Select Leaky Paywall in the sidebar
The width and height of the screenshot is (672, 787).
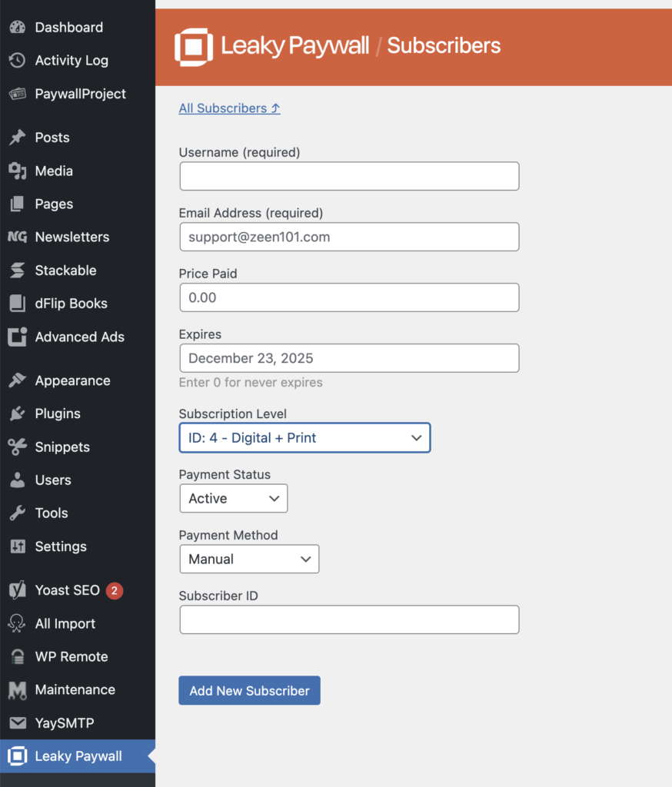point(78,756)
